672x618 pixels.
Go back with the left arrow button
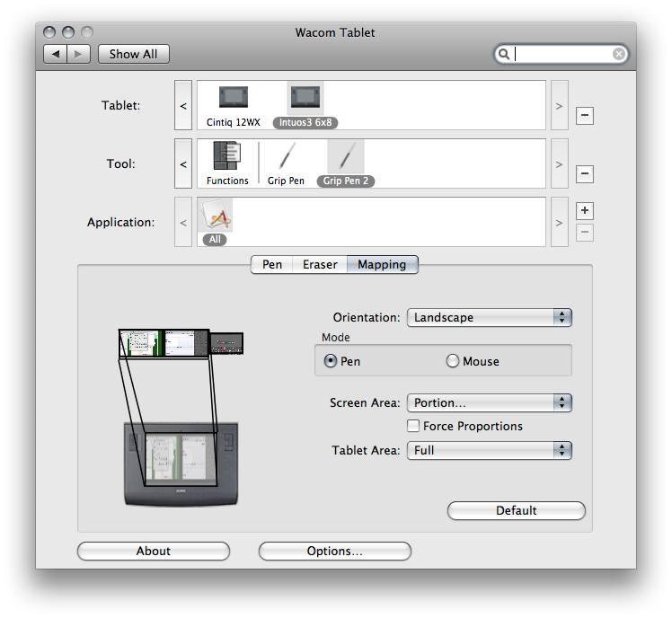coord(56,54)
